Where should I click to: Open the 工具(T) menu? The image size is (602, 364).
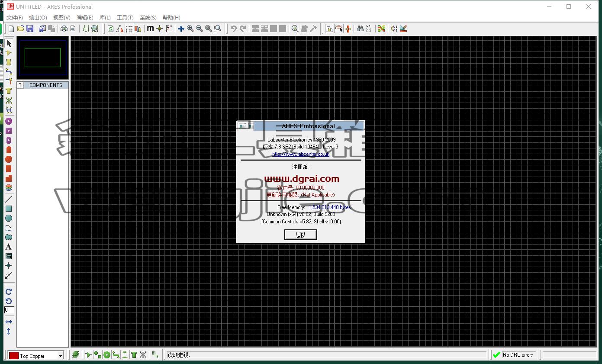pos(125,17)
